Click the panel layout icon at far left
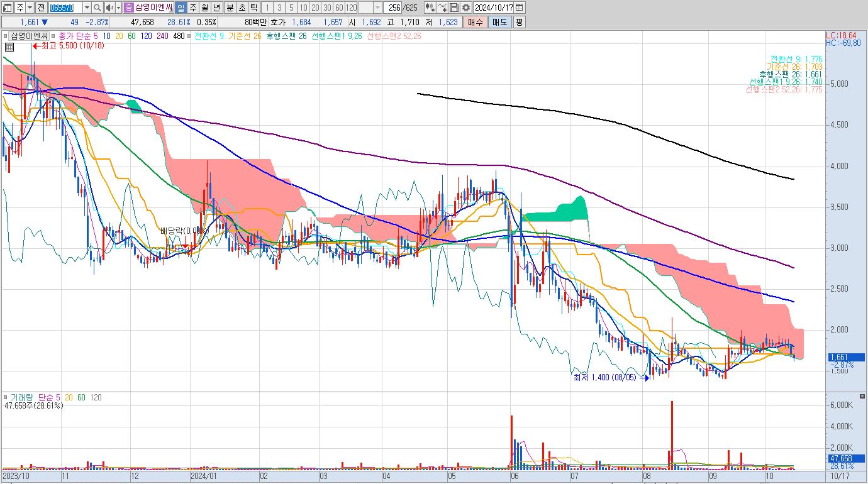The height and width of the screenshot is (484, 868). (7, 8)
